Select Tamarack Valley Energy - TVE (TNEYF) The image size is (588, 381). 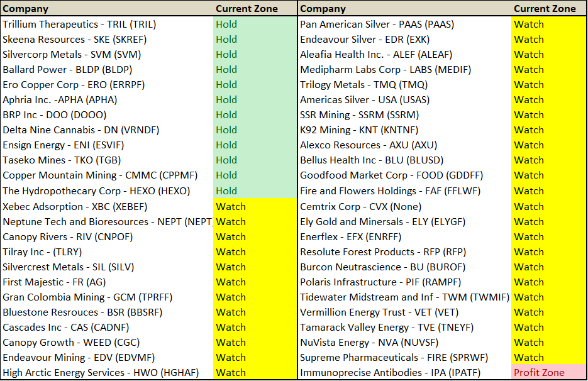click(x=404, y=328)
